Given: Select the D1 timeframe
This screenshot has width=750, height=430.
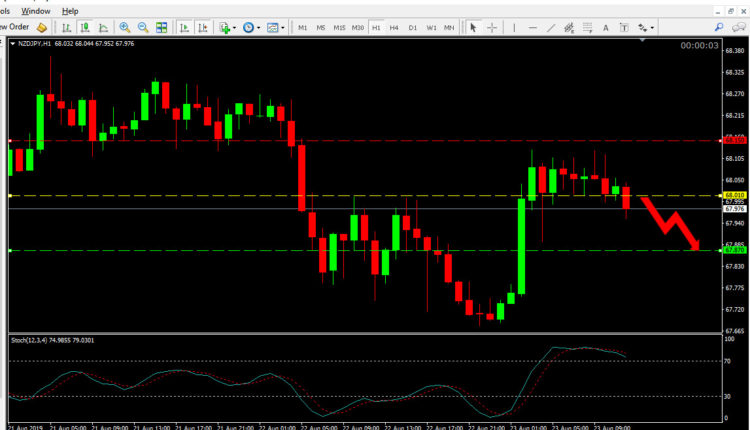Looking at the screenshot, I should 413,28.
